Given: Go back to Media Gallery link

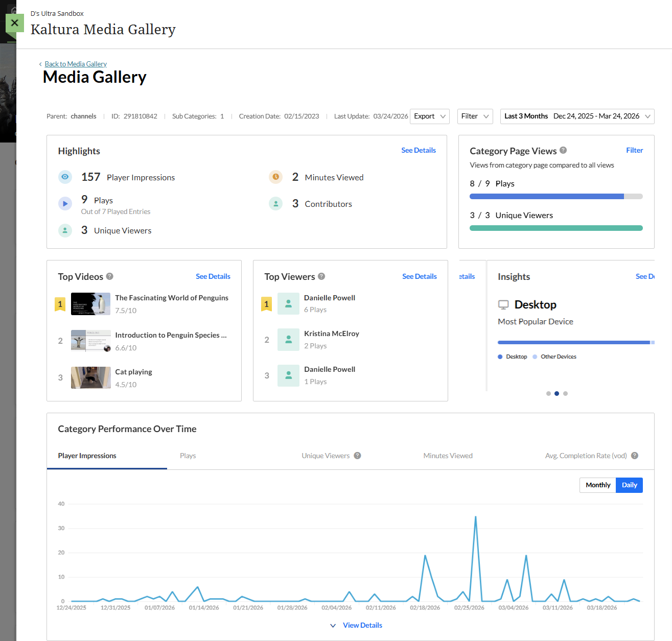Looking at the screenshot, I should [x=76, y=64].
